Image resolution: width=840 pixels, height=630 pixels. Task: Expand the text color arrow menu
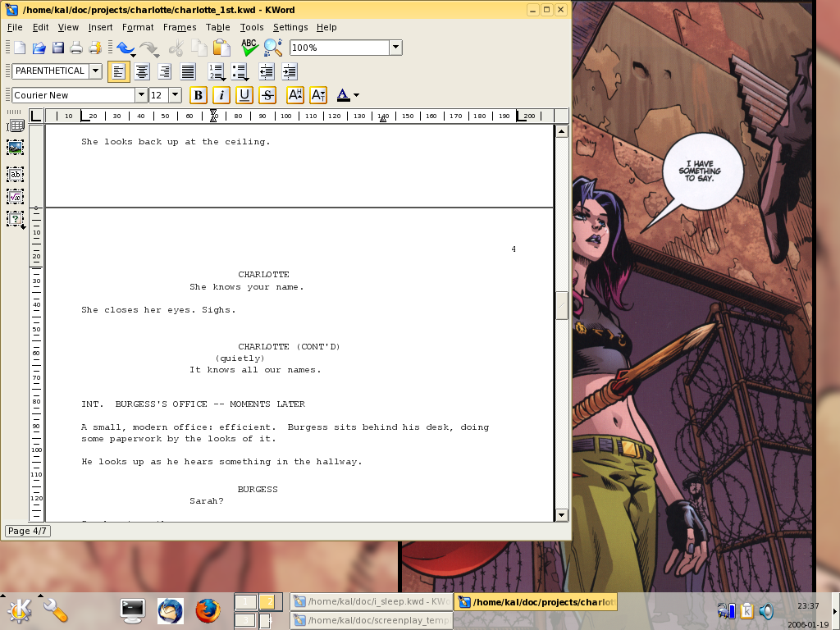(357, 96)
